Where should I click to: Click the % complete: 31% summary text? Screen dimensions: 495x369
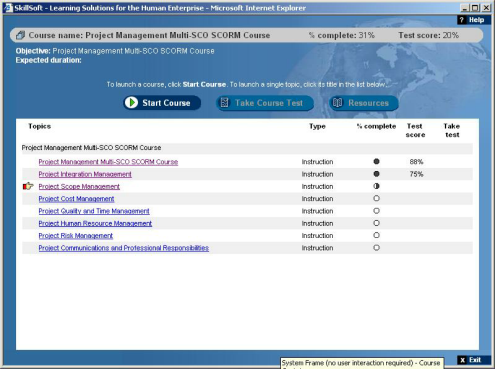(x=341, y=35)
